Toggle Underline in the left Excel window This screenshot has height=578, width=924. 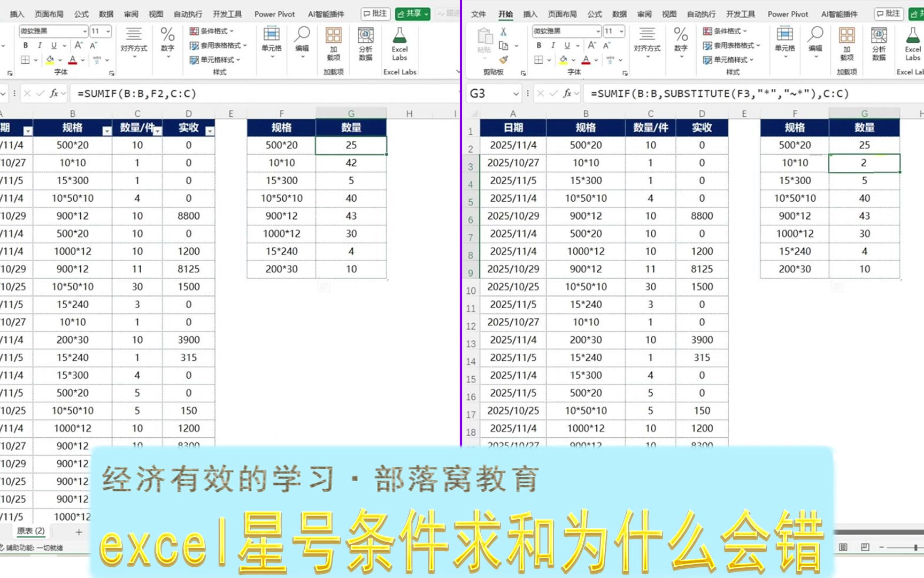tap(53, 45)
